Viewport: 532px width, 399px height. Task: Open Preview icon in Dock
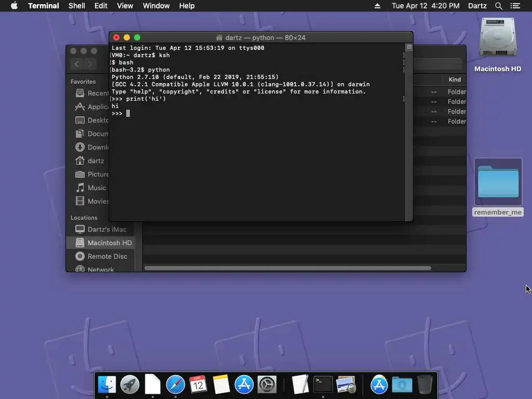point(345,385)
